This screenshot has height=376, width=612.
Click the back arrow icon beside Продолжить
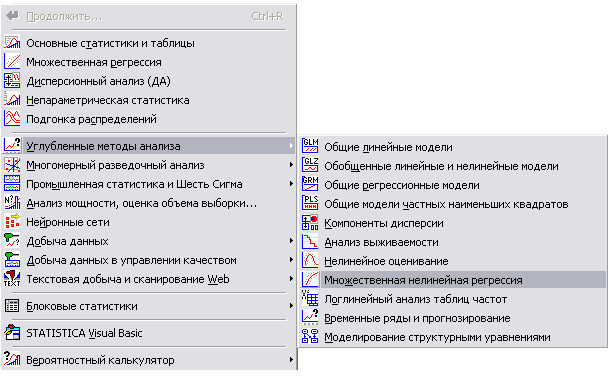12,16
